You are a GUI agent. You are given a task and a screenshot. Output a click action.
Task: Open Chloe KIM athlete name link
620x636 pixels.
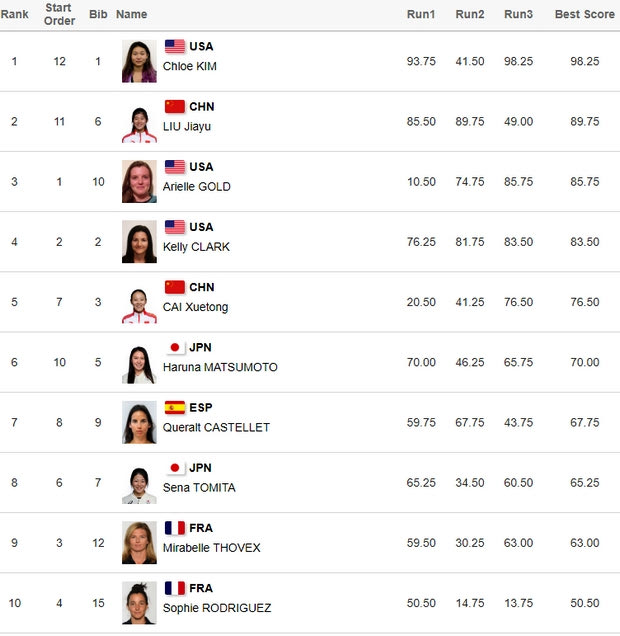[x=190, y=66]
